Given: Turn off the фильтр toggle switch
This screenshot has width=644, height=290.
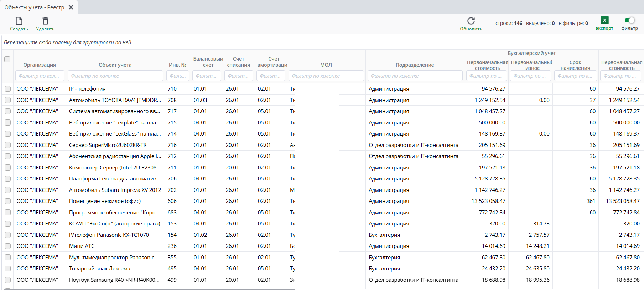Looking at the screenshot, I should [629, 20].
